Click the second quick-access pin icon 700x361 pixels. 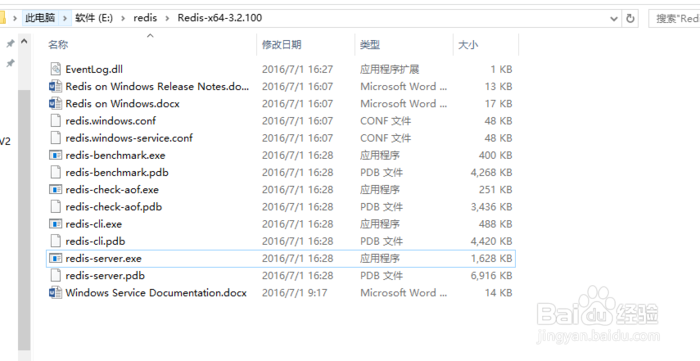click(x=10, y=63)
